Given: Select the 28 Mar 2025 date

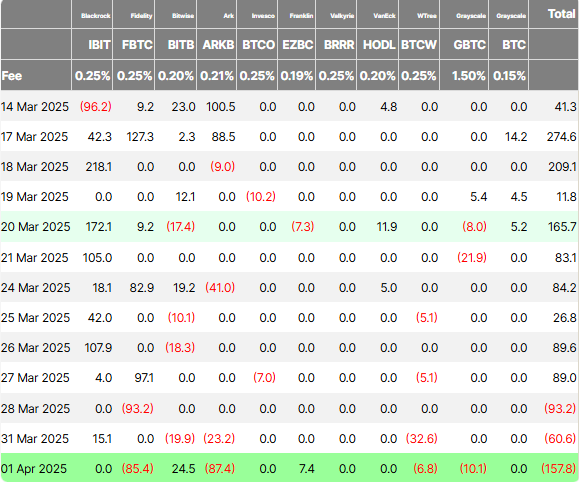Looking at the screenshot, I should coord(35,408).
